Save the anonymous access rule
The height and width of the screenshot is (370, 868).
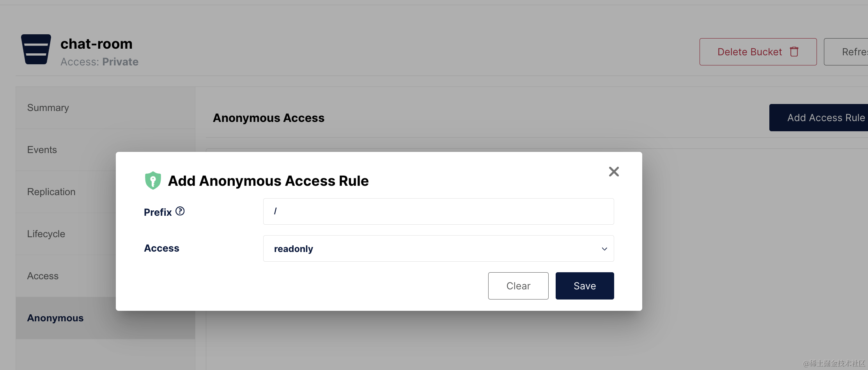pos(585,286)
